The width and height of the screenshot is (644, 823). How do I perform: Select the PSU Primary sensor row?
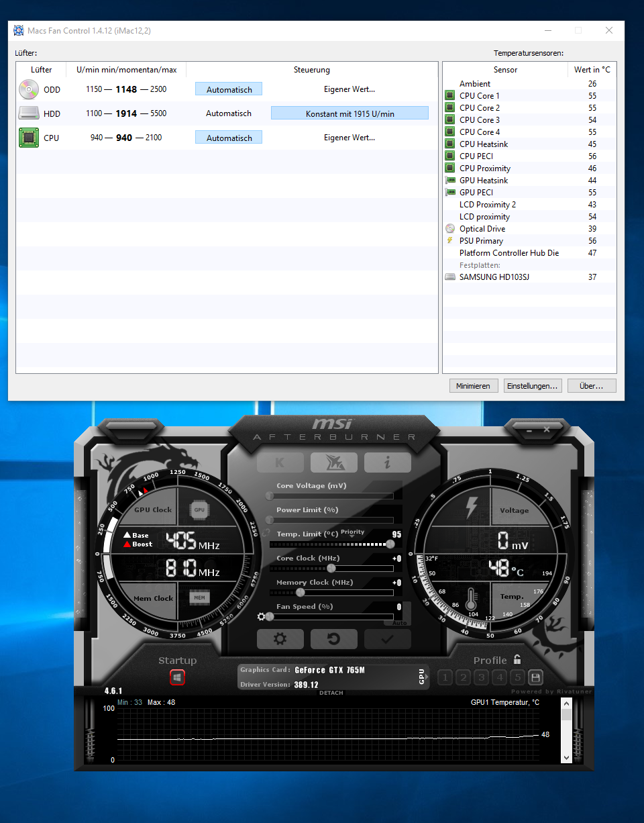tap(529, 241)
